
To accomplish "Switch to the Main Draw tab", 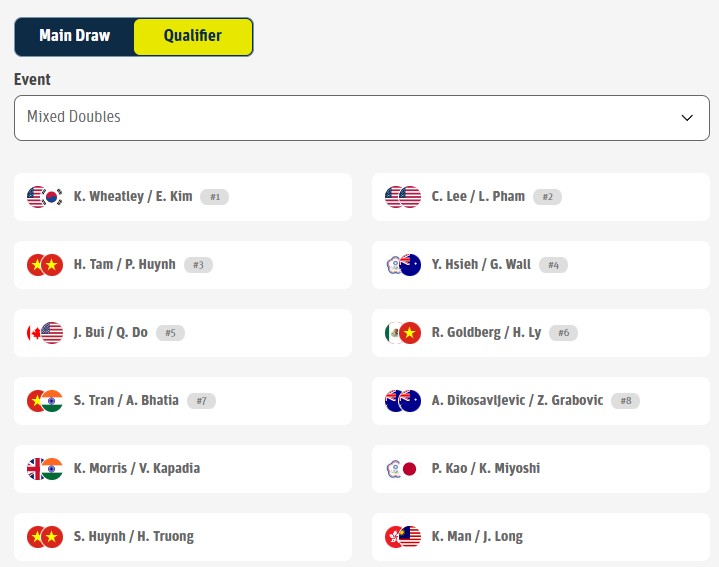I will [74, 36].
